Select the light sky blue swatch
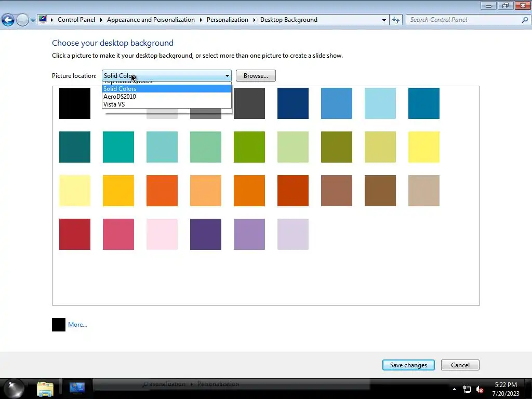The image size is (532, 399). coord(380,103)
